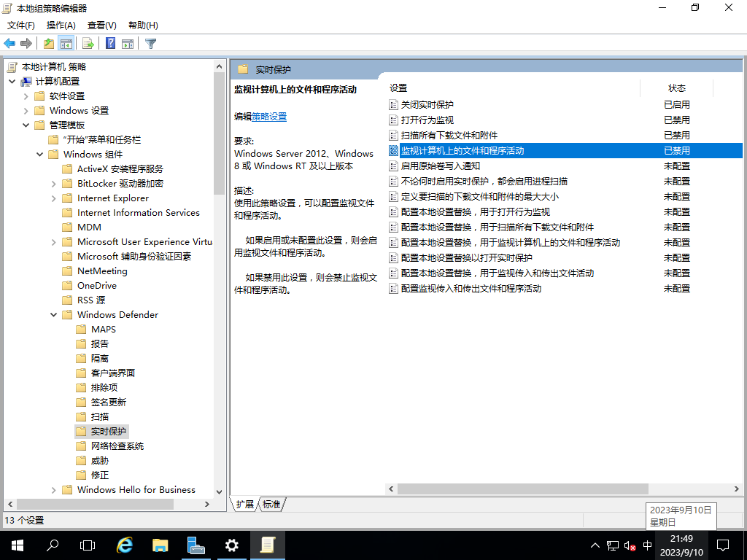The height and width of the screenshot is (560, 747).
Task: Click the 计算机配置 computer icon in the tree
Action: (x=26, y=82)
